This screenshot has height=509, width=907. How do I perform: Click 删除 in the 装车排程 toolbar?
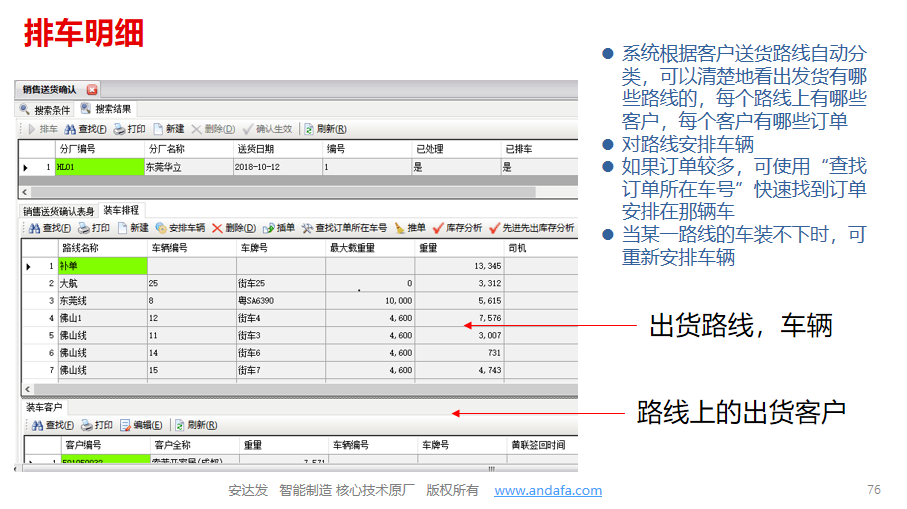(x=233, y=228)
